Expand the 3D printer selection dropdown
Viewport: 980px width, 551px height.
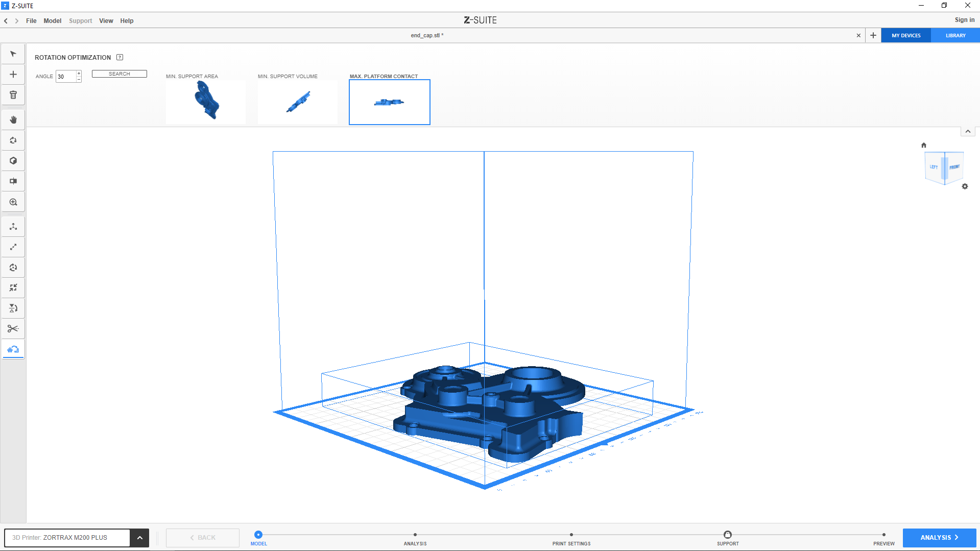139,538
